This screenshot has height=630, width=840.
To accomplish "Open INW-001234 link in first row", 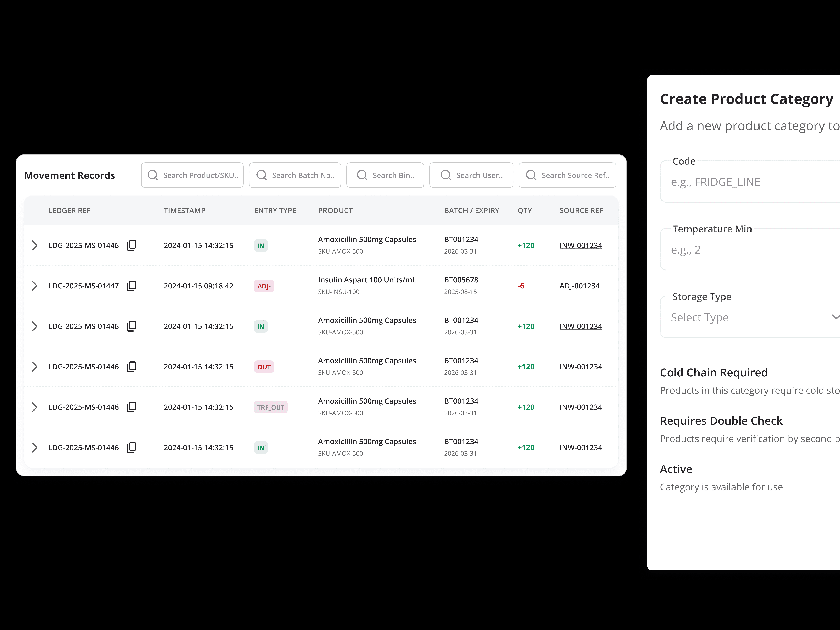I will pos(581,245).
